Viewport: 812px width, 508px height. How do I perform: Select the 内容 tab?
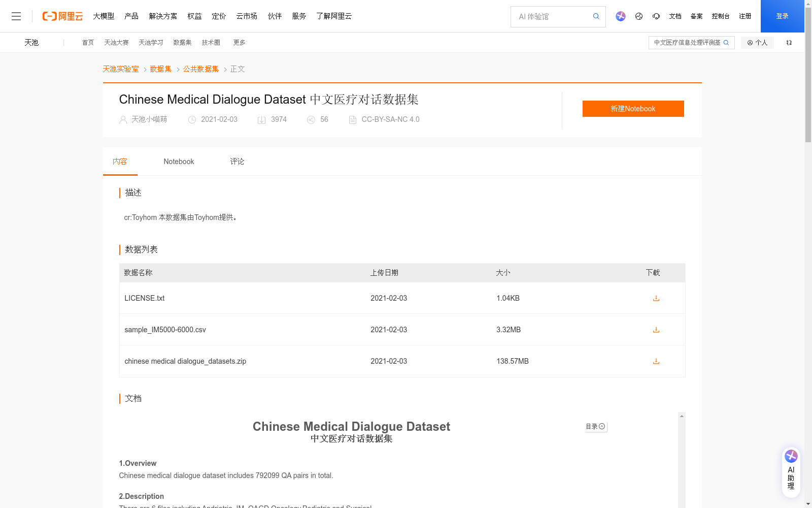120,162
